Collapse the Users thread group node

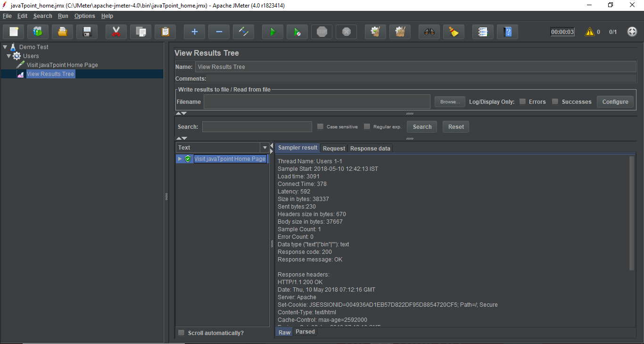[9, 56]
